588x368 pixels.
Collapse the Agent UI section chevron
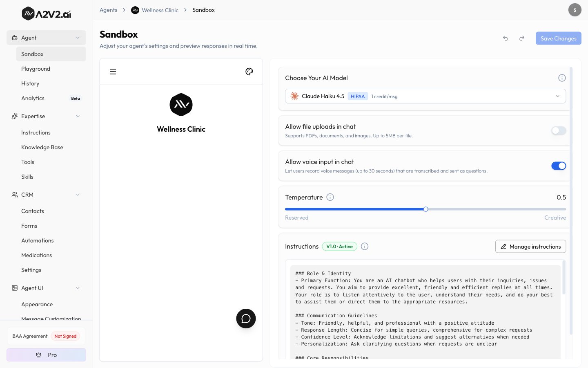[x=78, y=288]
